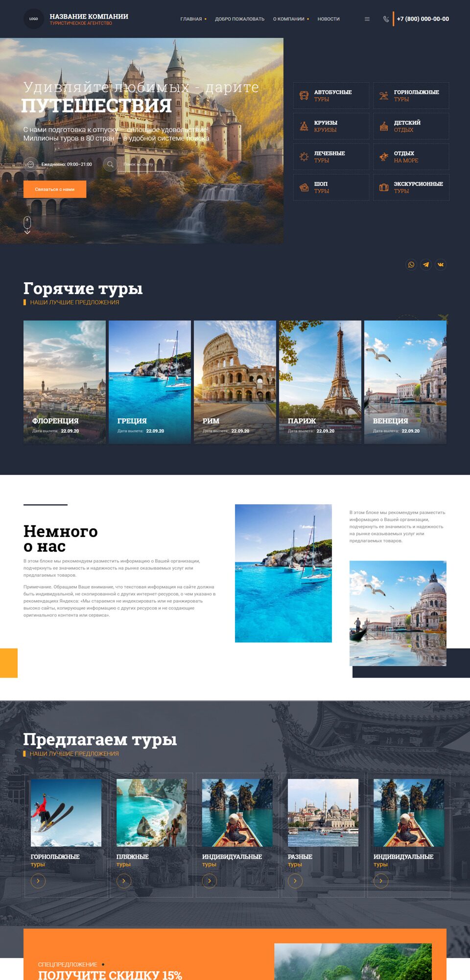Open the Добро пожаловать menu item
This screenshot has height=980, width=470.
[239, 19]
